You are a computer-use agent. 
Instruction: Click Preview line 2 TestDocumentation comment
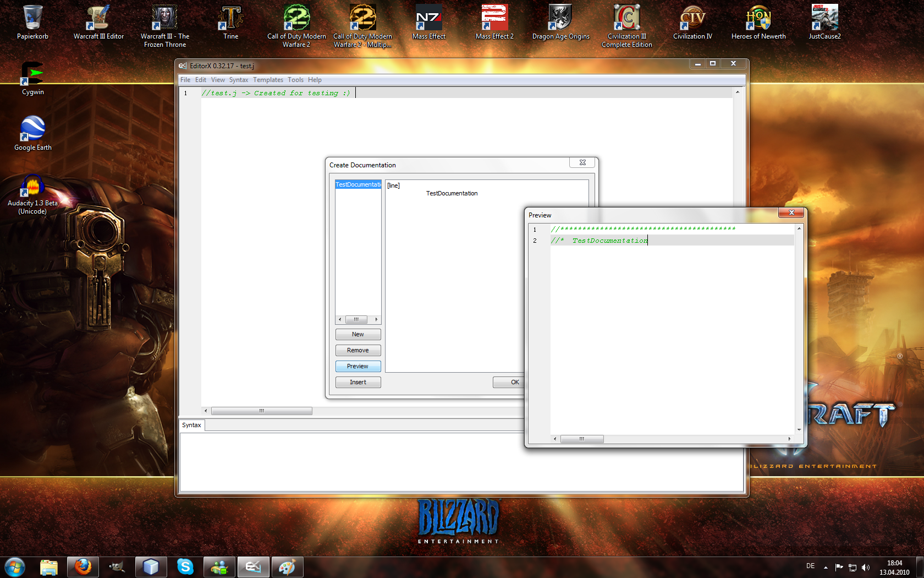(x=599, y=241)
